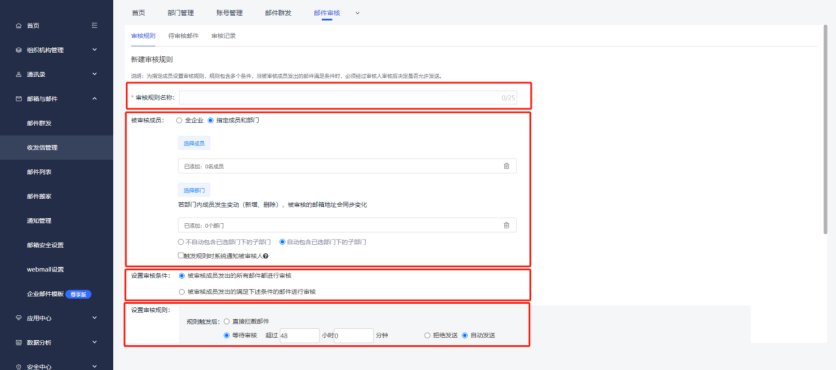This screenshot has height=370, width=836.
Task: Expand the 数据分析 sidebar menu chevron
Action: tap(94, 342)
